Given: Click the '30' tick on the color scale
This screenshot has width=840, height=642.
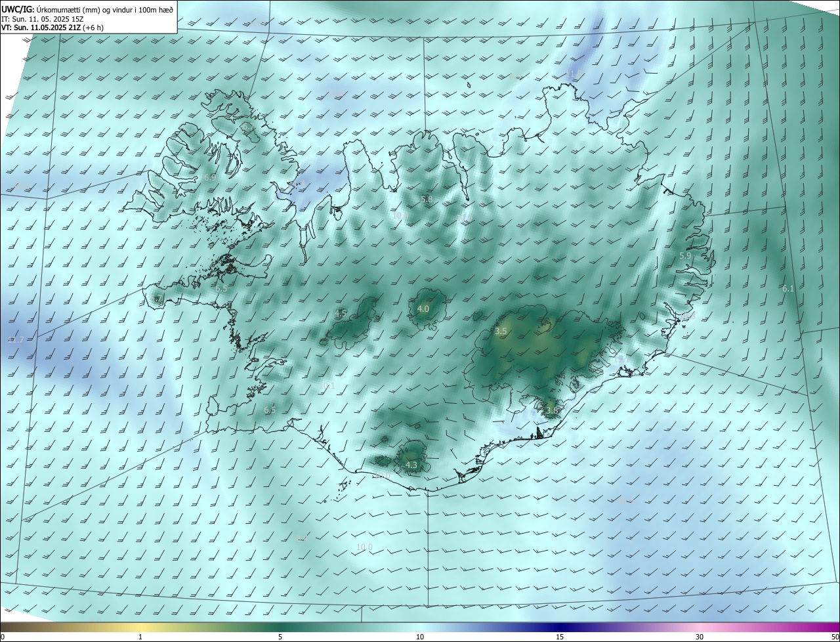Looking at the screenshot, I should tap(700, 637).
